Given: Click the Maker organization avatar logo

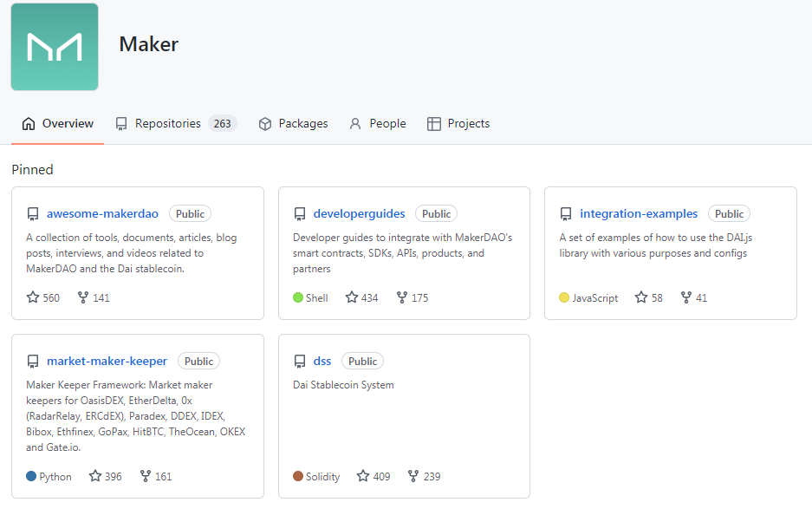Looking at the screenshot, I should (x=55, y=47).
